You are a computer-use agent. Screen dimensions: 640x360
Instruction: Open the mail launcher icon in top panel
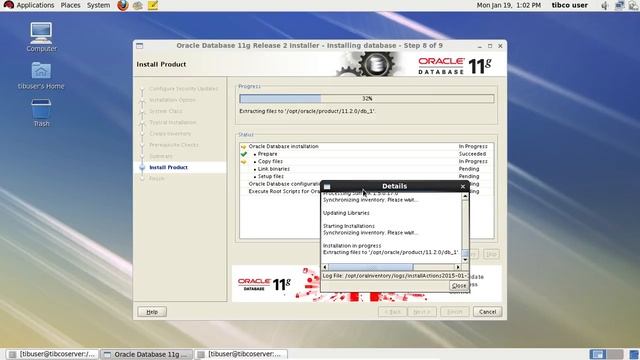tap(138, 5)
